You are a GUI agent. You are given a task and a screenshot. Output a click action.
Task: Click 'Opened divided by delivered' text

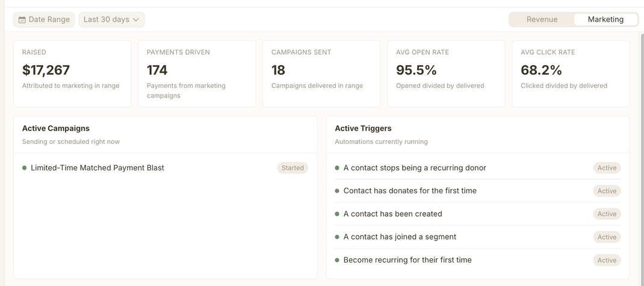(x=440, y=86)
